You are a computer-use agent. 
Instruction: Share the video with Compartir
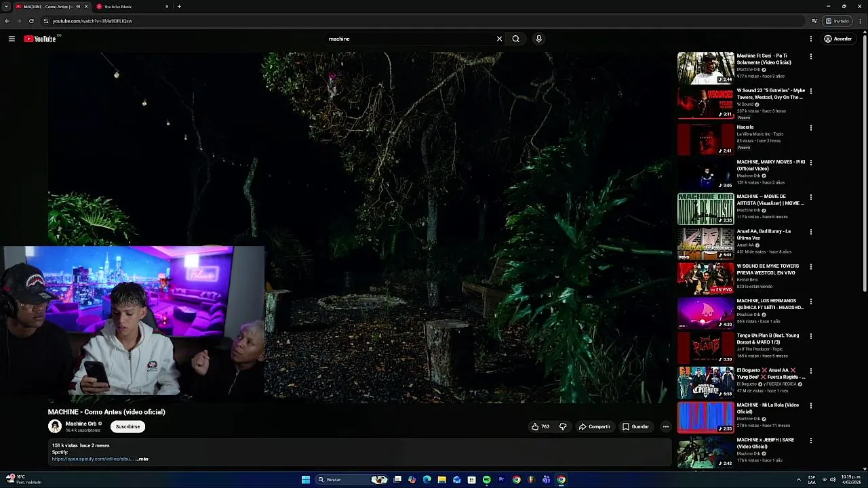[x=594, y=426]
